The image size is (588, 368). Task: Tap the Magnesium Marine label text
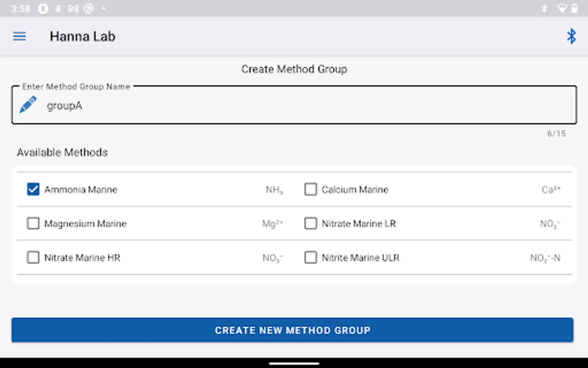(85, 224)
